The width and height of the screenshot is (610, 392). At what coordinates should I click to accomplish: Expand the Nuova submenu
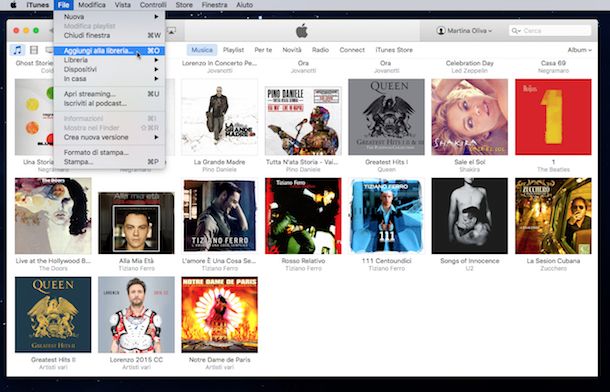coord(109,17)
